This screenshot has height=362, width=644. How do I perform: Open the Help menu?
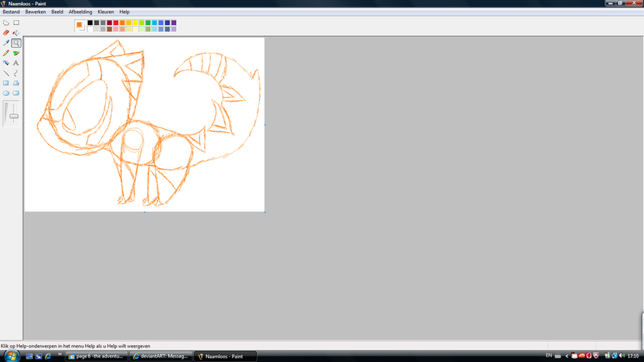click(x=125, y=12)
